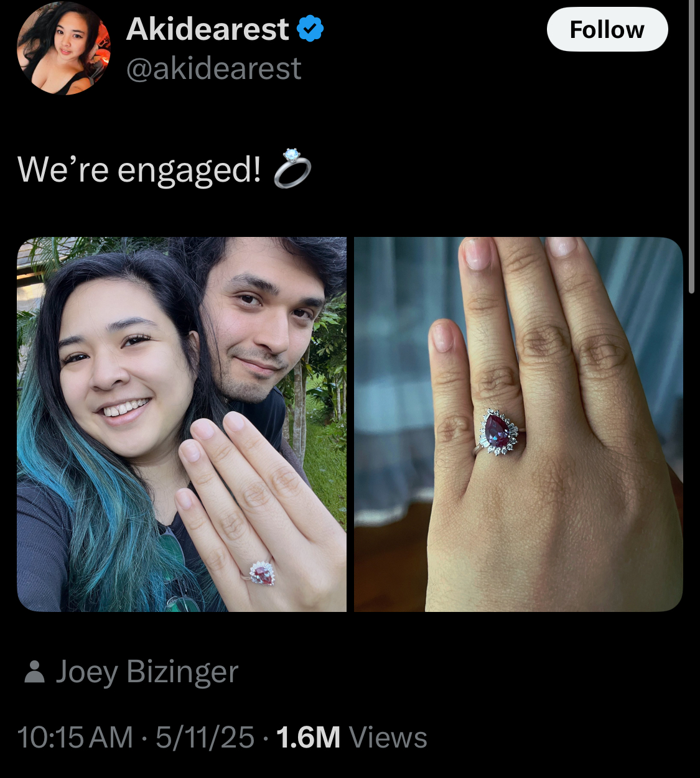The height and width of the screenshot is (778, 700).
Task: Click the ring emoji in the tweet
Action: click(292, 168)
